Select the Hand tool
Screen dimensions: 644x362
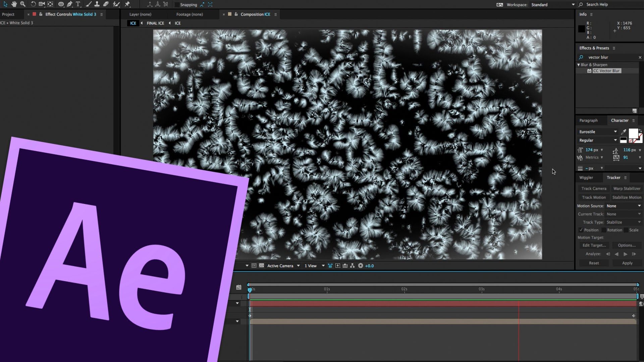pos(14,4)
